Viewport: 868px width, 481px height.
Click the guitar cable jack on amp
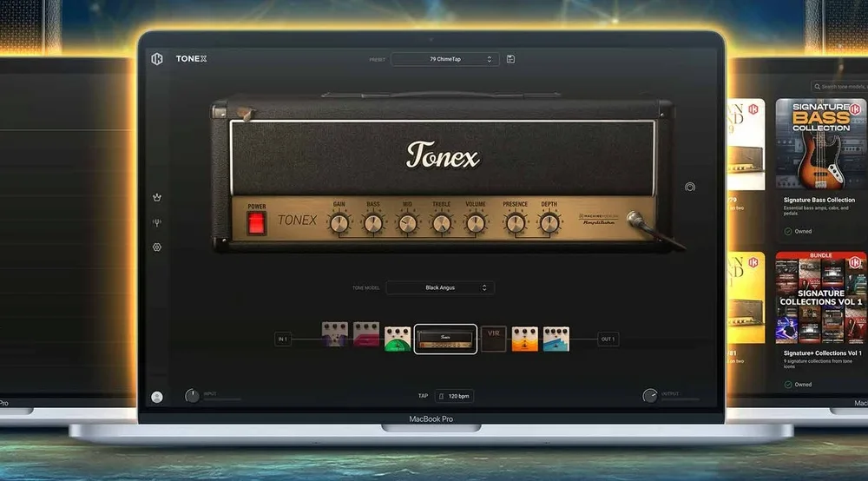(x=636, y=220)
